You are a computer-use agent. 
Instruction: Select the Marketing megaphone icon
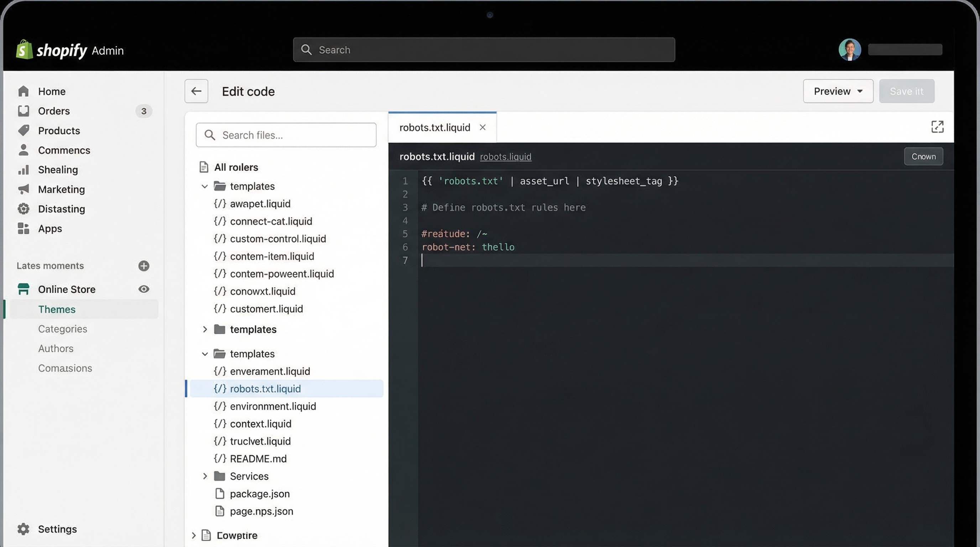pos(23,189)
